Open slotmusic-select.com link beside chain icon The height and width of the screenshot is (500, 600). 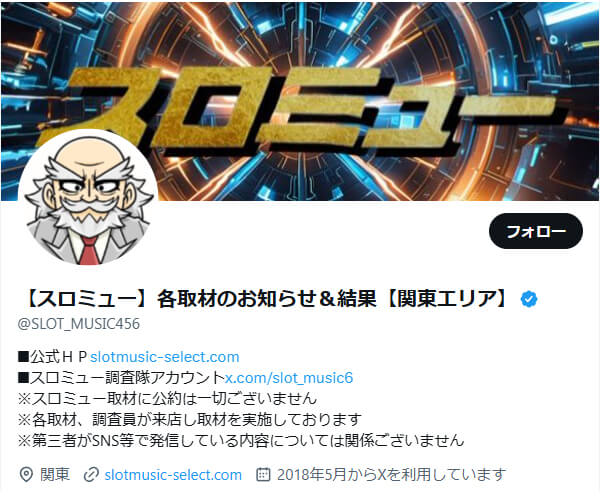click(173, 475)
